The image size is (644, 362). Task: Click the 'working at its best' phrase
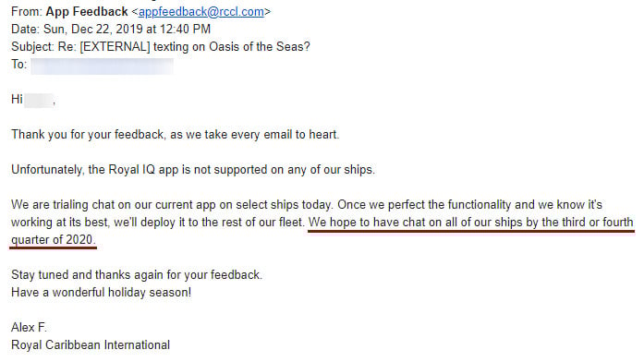click(59, 223)
